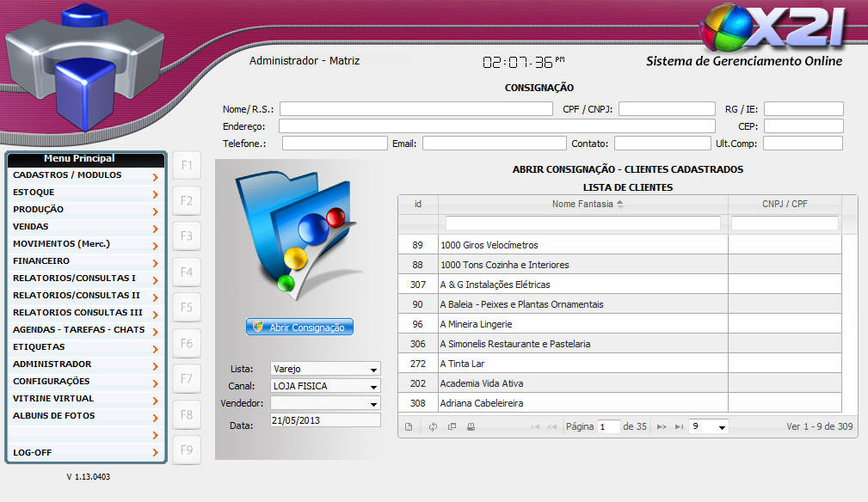Click the refresh icon in the grid pager
Image resolution: width=868 pixels, height=502 pixels.
pyautogui.click(x=433, y=426)
